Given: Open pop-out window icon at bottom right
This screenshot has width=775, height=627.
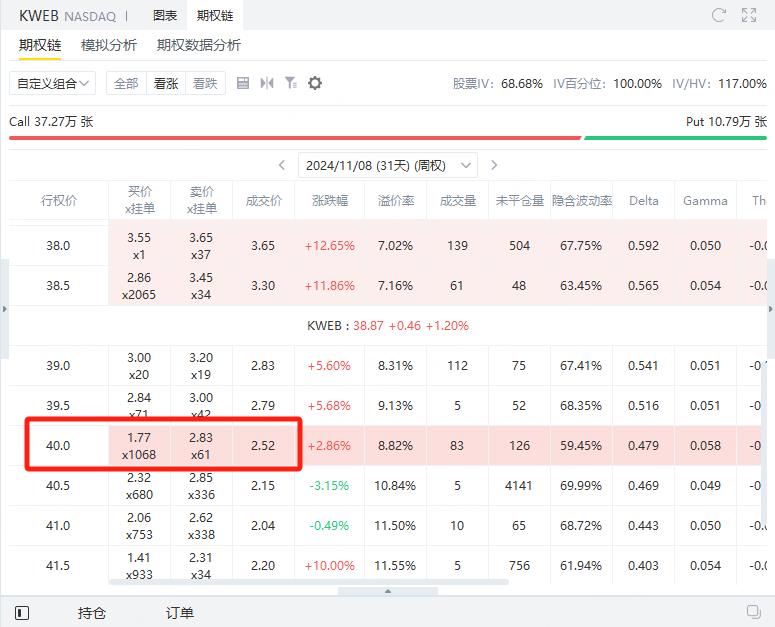Looking at the screenshot, I should [754, 612].
